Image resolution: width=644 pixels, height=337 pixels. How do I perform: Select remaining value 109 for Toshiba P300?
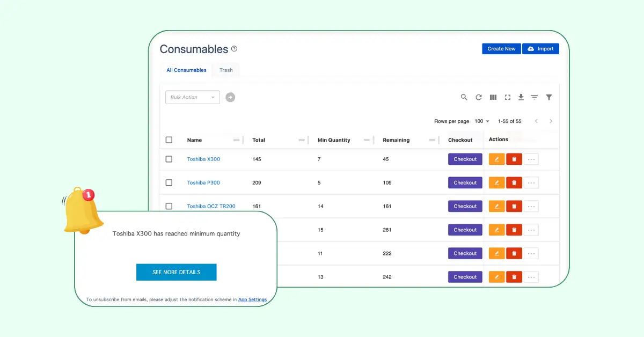(387, 182)
